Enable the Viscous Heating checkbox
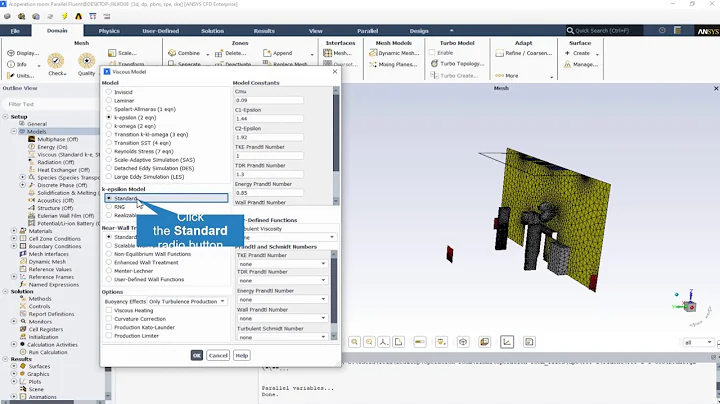The width and height of the screenshot is (720, 404). click(109, 310)
